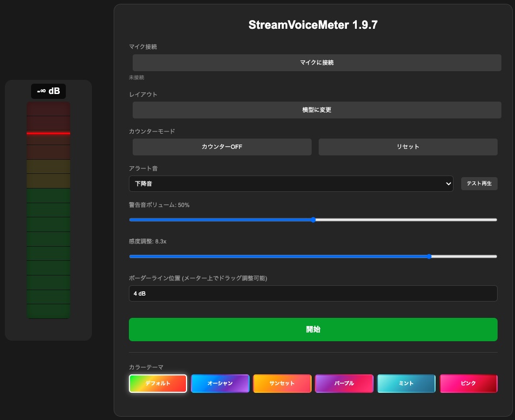Connect the microphone via マイクに接続 button
The image size is (515, 420).
coord(317,62)
